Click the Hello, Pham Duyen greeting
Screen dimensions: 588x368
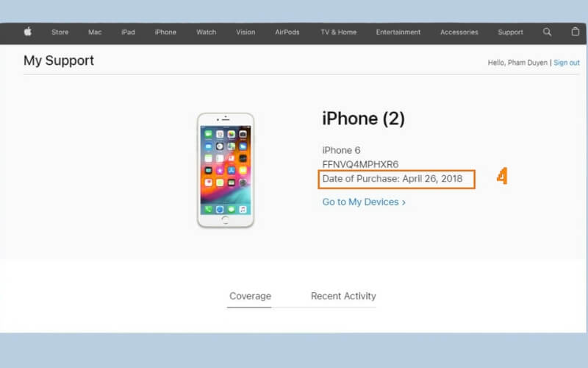[x=517, y=63]
